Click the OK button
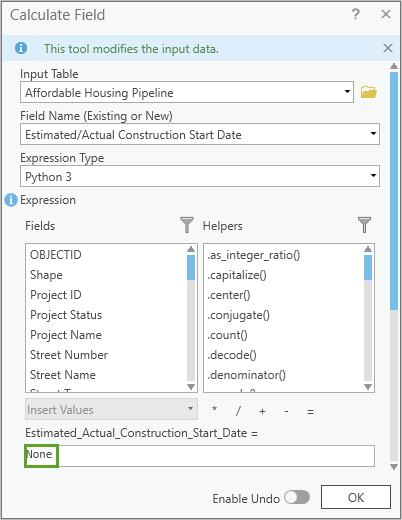 [x=356, y=497]
